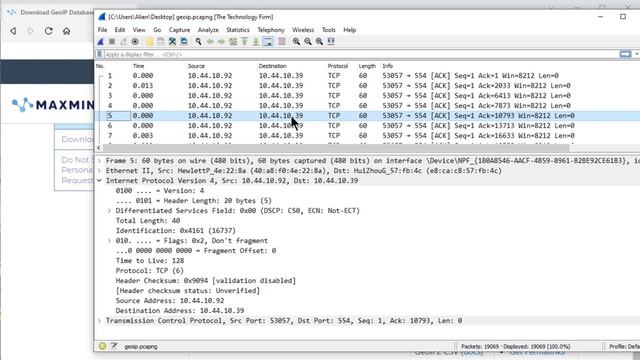The image size is (640, 360).
Task: Go forward in packet history
Action: click(221, 42)
